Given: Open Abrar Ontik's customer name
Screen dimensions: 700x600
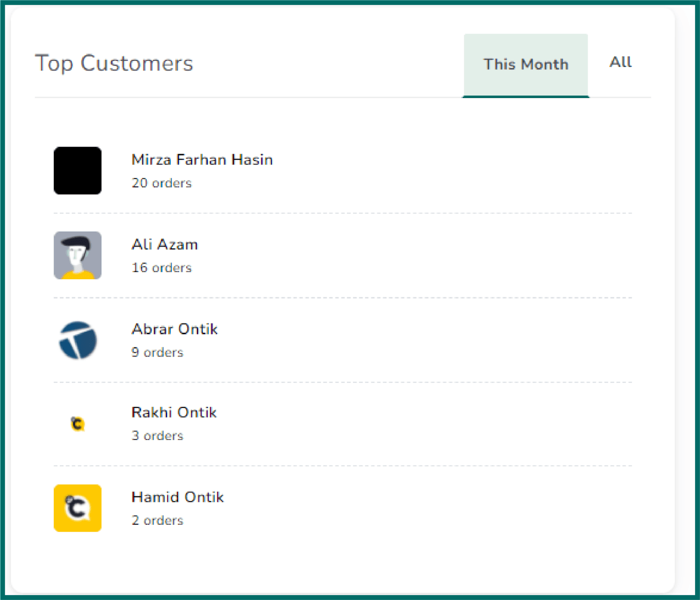Looking at the screenshot, I should point(175,329).
